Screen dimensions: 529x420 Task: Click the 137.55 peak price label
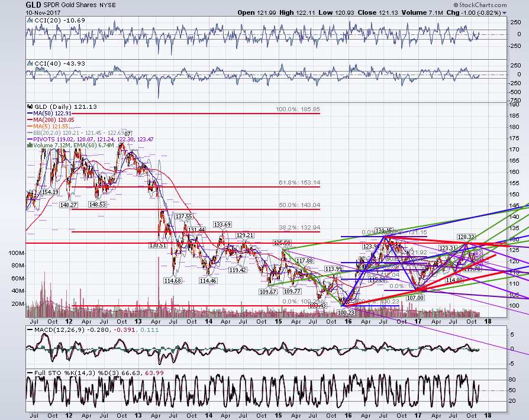(183, 217)
